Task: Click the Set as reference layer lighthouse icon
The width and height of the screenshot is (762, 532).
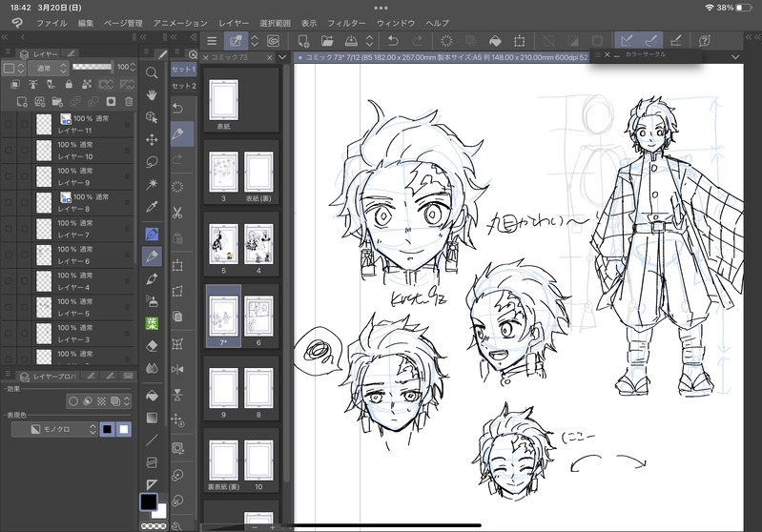Action: (x=33, y=85)
